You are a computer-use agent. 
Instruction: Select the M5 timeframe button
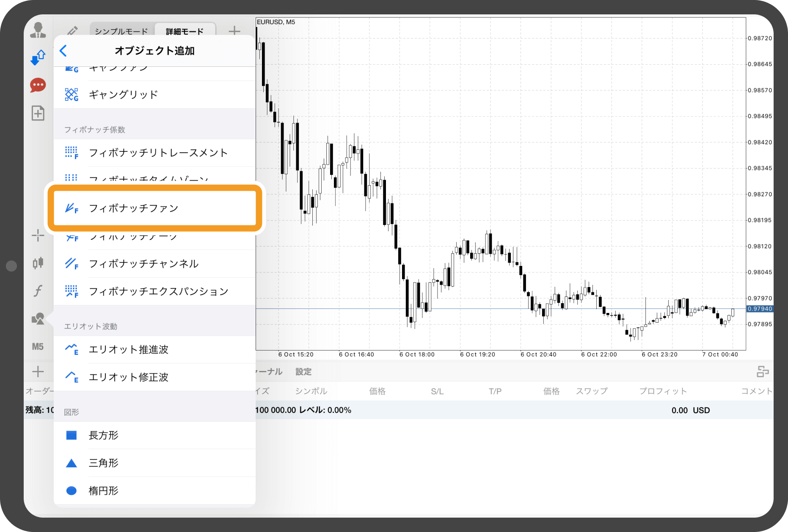(38, 347)
